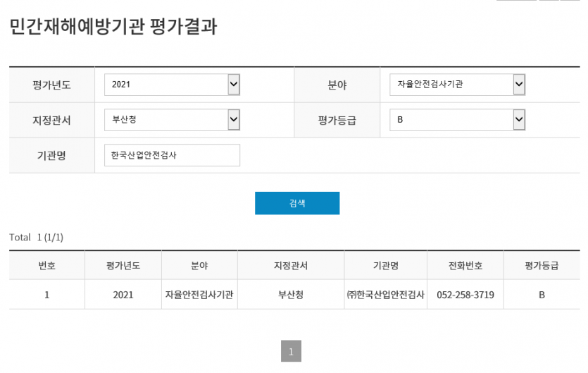Screen dimensions: 588x373
Task: Open the 평가년도 dropdown showing 2021
Action: coord(173,85)
